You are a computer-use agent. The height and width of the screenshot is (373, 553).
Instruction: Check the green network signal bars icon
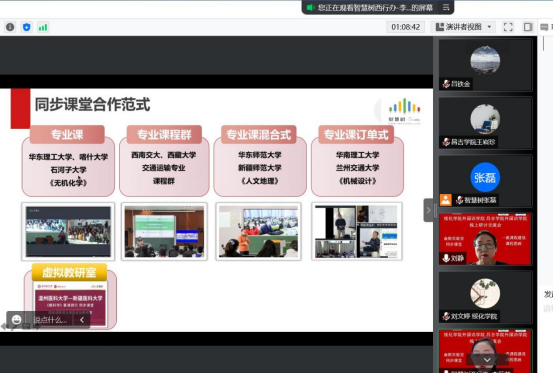tap(43, 27)
